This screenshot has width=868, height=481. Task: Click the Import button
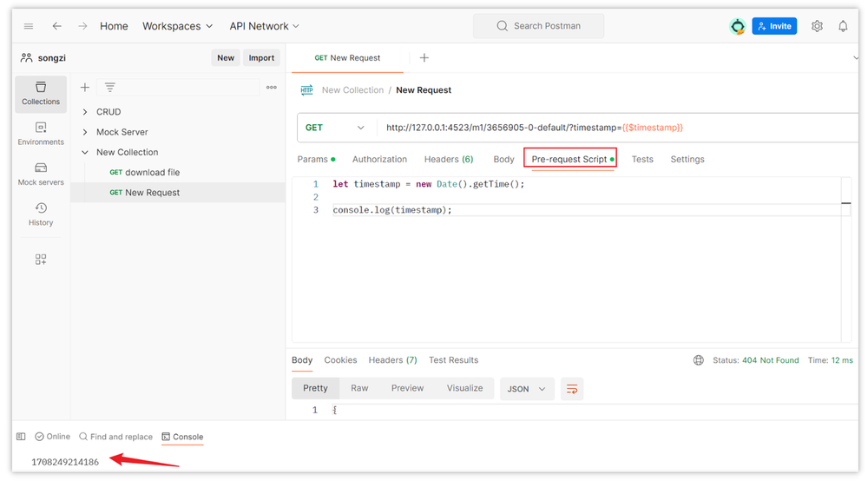coord(261,57)
